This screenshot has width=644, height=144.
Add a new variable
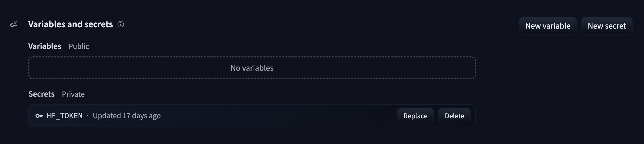(548, 26)
